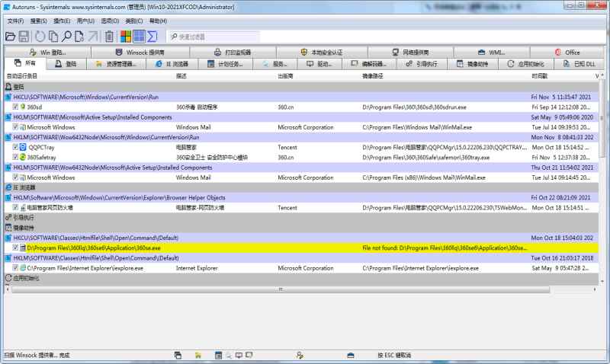The width and height of the screenshot is (610, 364).
Task: Open the 帮助(H) menu
Action: coord(159,21)
